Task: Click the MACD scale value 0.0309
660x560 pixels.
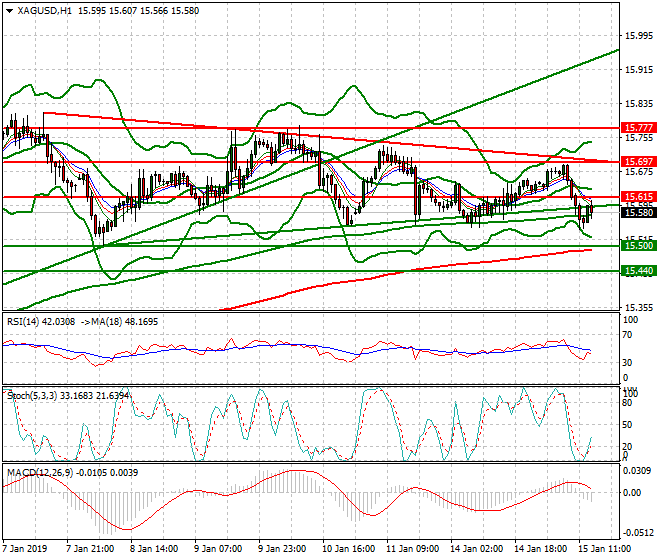Action: coord(637,471)
